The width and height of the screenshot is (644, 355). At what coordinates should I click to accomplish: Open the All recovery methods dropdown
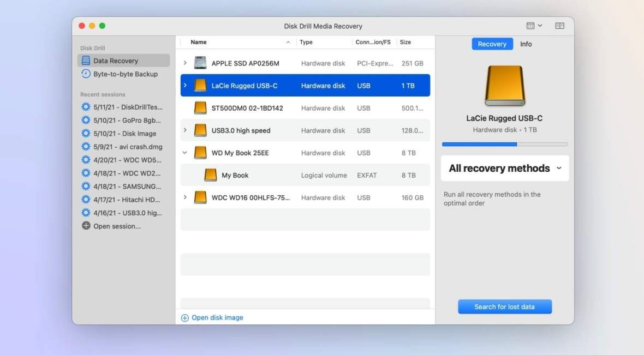(505, 169)
